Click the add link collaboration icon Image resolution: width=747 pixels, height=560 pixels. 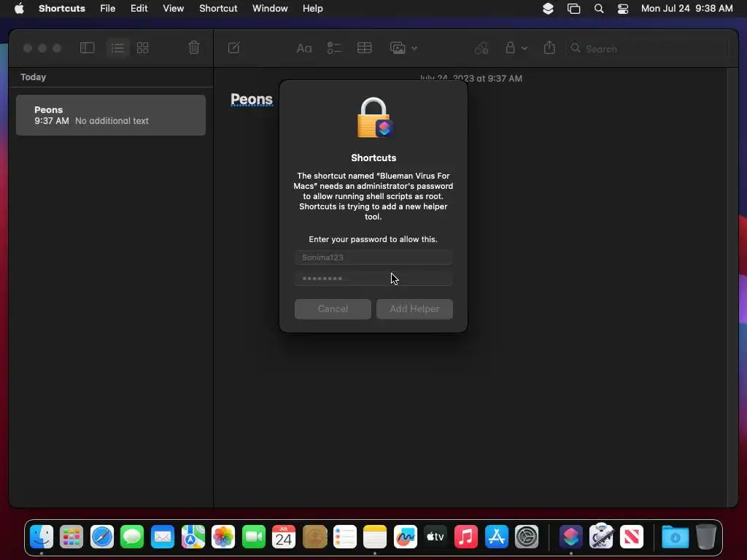pyautogui.click(x=481, y=47)
